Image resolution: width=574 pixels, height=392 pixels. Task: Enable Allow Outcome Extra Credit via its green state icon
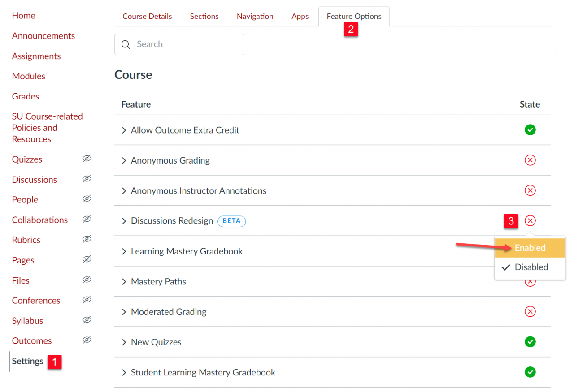coord(530,129)
